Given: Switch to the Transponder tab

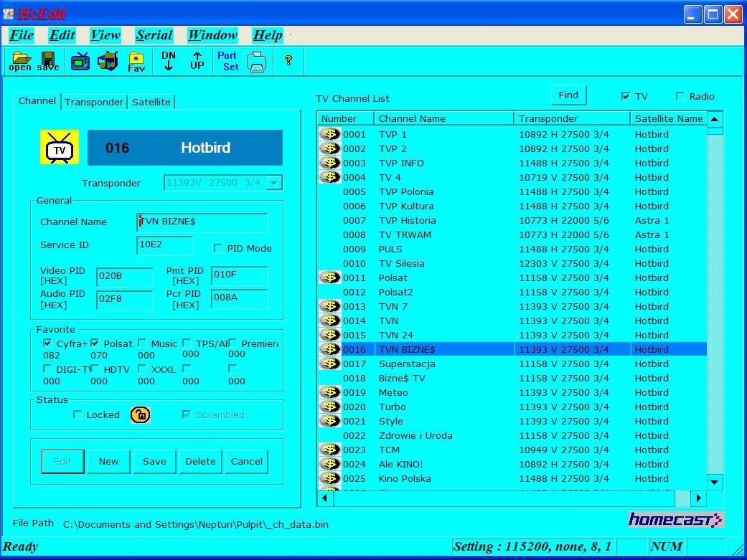Looking at the screenshot, I should tap(94, 102).
